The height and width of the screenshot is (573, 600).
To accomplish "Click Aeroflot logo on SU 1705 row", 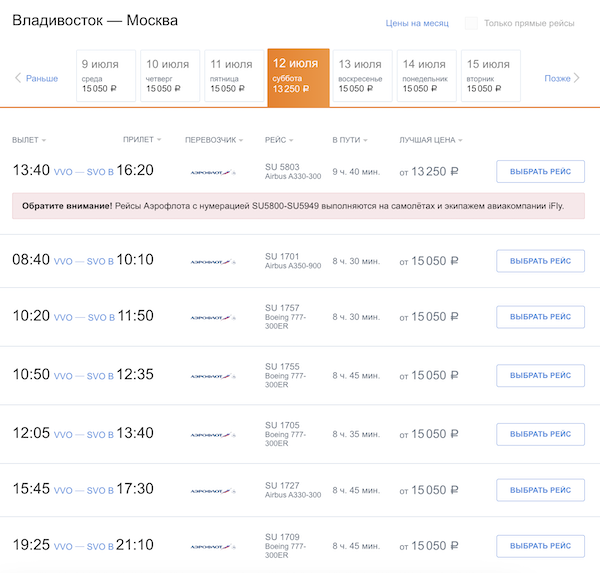I will click(211, 435).
